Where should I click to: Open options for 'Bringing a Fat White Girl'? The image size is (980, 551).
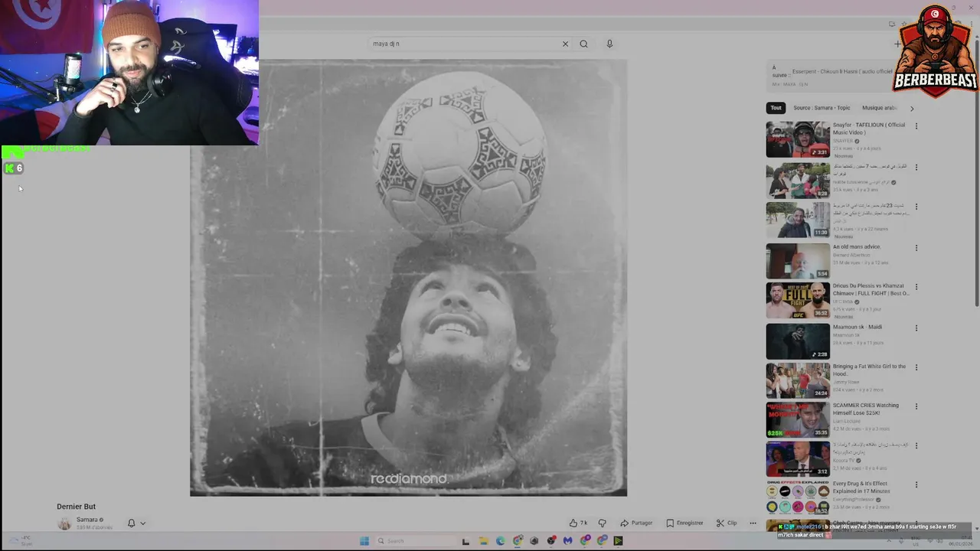point(916,367)
